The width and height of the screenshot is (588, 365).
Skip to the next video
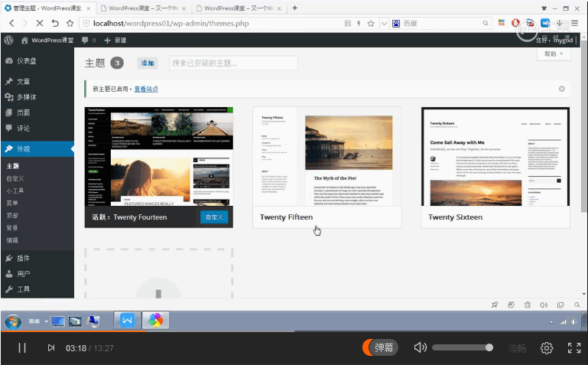[51, 348]
